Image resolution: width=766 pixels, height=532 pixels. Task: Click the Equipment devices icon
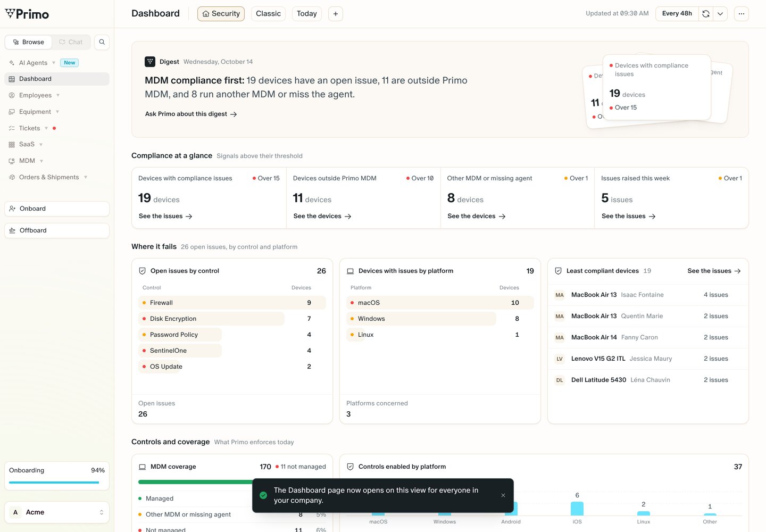(12, 112)
